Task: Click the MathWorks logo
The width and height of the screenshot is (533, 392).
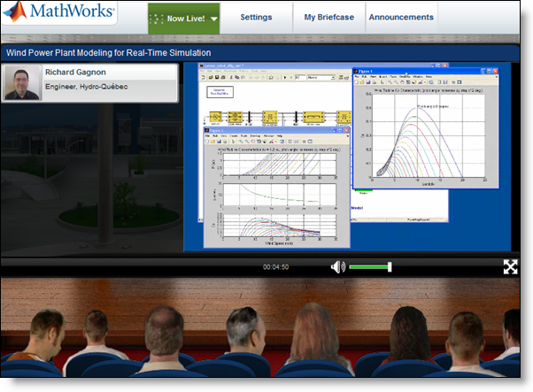Action: coord(59,15)
